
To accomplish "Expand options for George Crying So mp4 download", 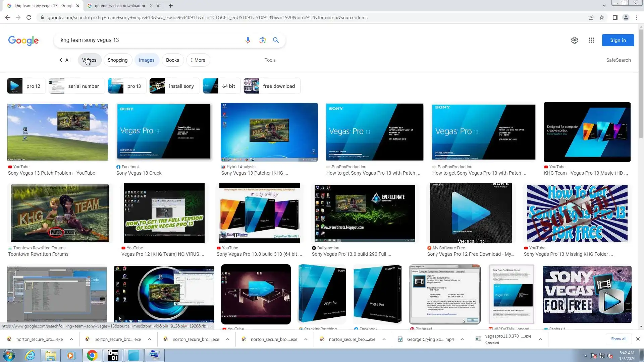I will pyautogui.click(x=462, y=339).
